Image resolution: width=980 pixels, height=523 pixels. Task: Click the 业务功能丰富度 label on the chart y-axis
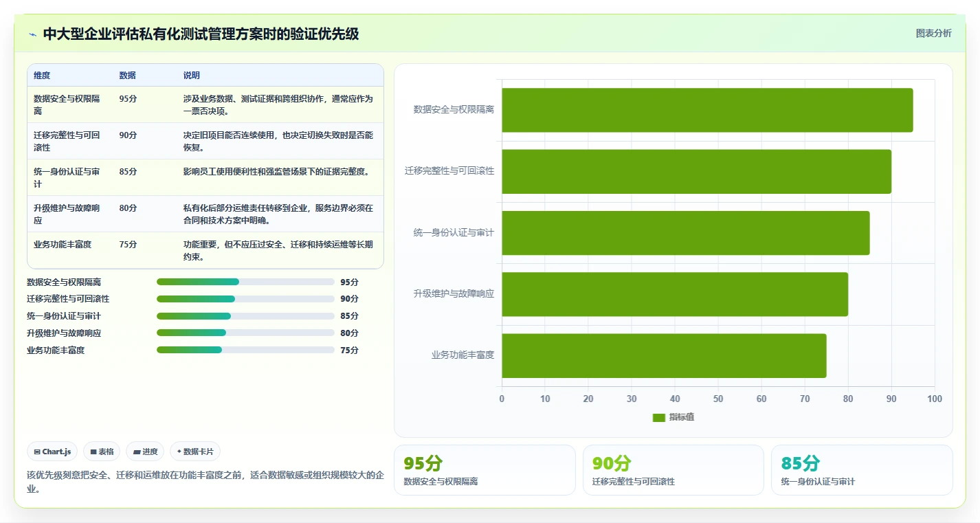coord(463,355)
